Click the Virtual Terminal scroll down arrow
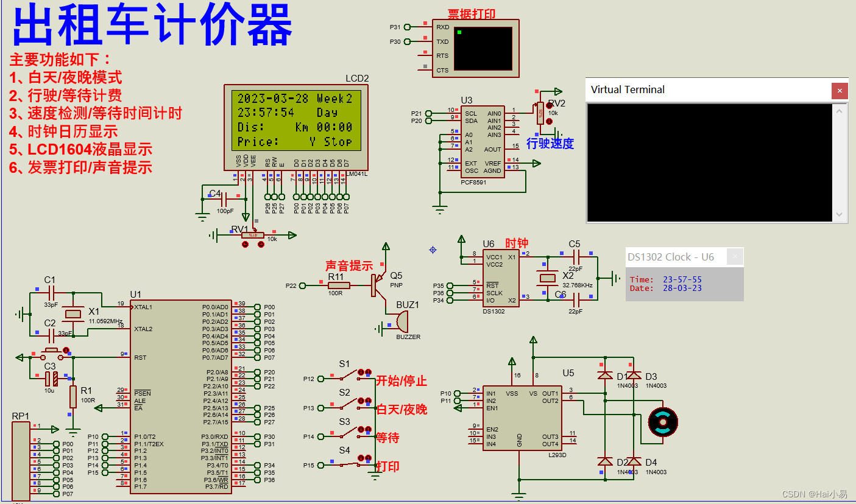The width and height of the screenshot is (856, 504). [x=840, y=214]
